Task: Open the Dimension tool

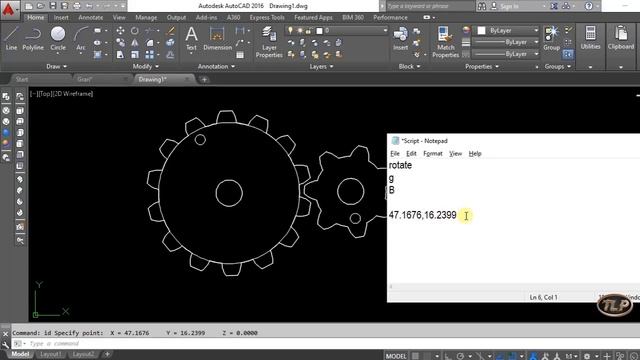Action: [217, 39]
